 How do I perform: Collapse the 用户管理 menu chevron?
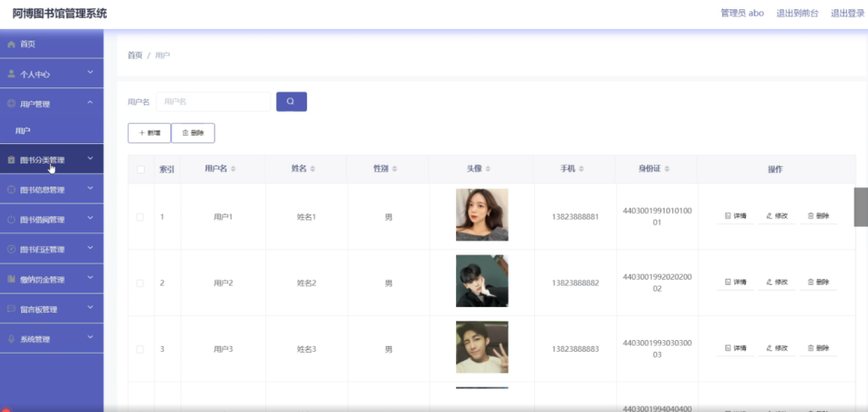pyautogui.click(x=90, y=103)
